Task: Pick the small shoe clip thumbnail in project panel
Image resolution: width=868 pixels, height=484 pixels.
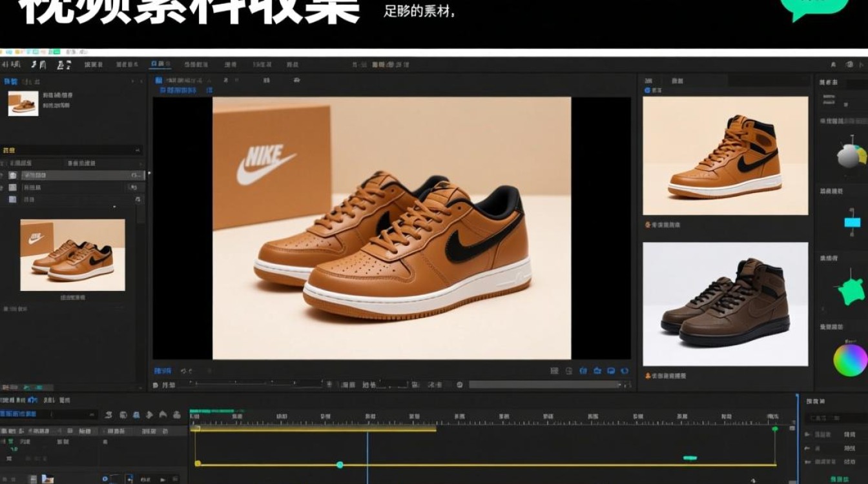Action: pyautogui.click(x=23, y=103)
